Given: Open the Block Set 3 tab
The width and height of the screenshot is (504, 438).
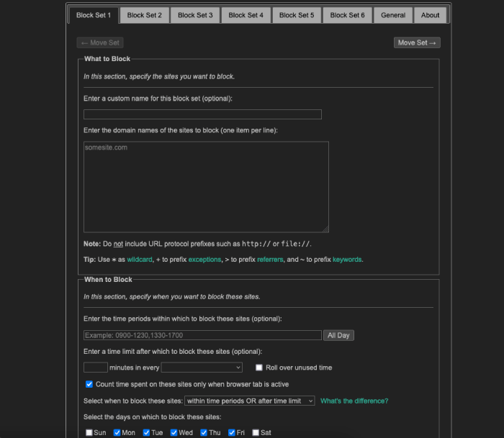Looking at the screenshot, I should click(x=195, y=15).
